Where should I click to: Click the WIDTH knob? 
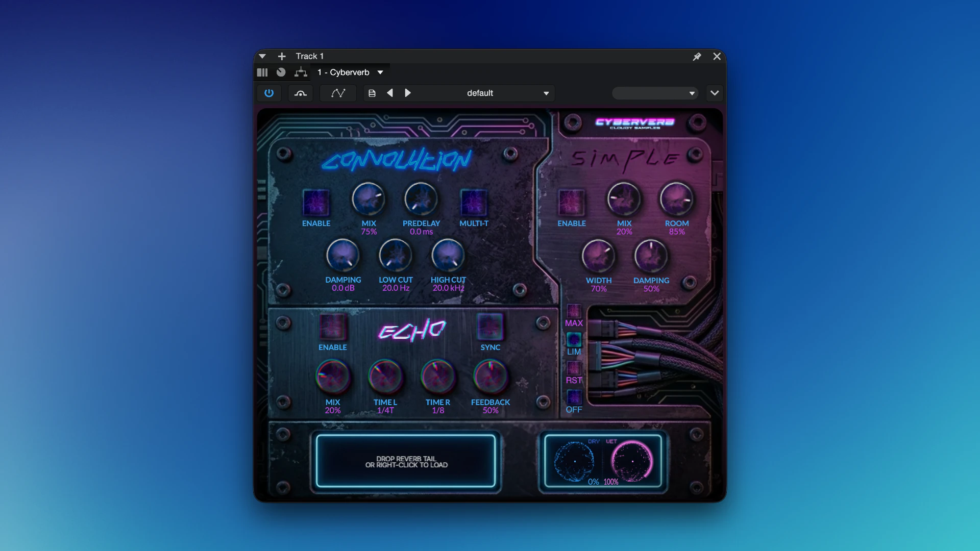[598, 256]
